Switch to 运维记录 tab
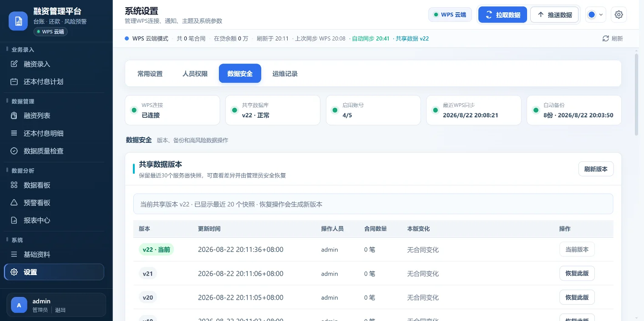The image size is (644, 321). [x=285, y=74]
